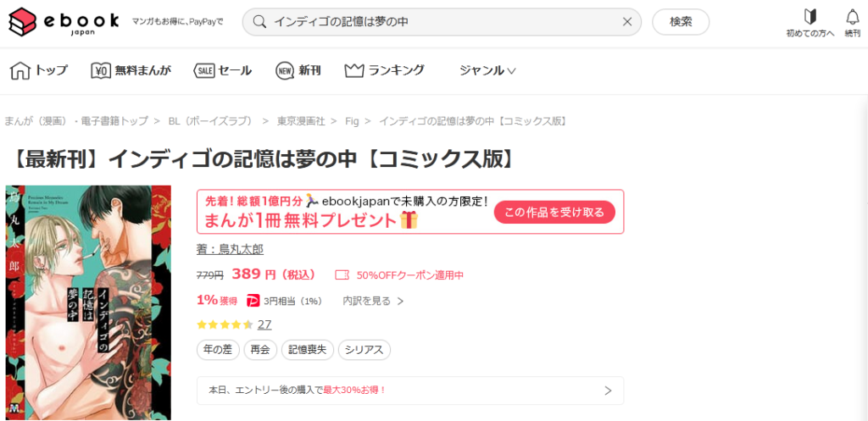Click the 50%OFFクーポン適用中 label

(x=410, y=274)
